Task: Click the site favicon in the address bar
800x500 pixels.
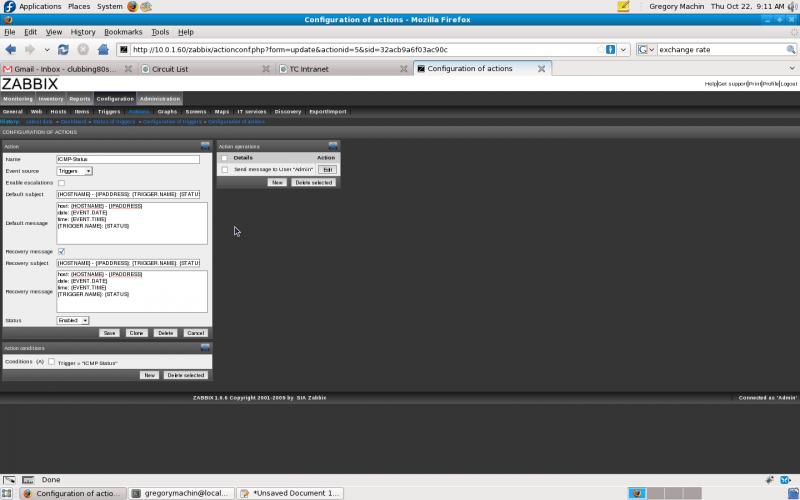Action: [123, 49]
